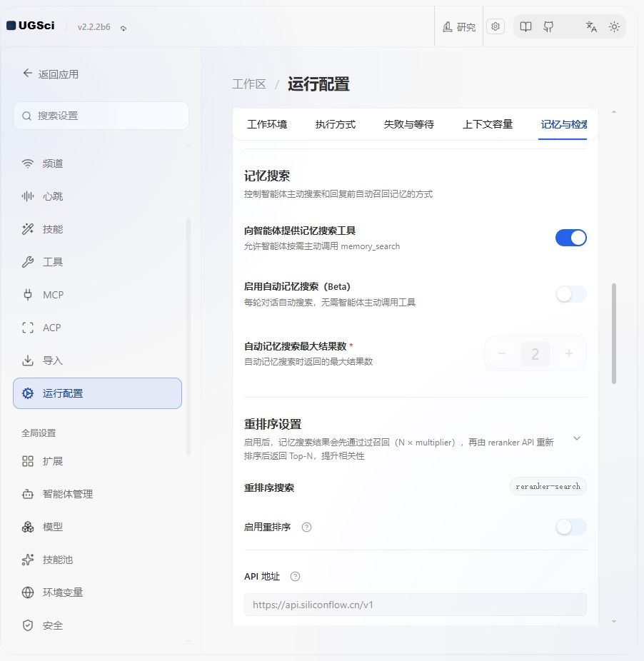
Task: Open the settings gear in the top bar
Action: (x=495, y=26)
